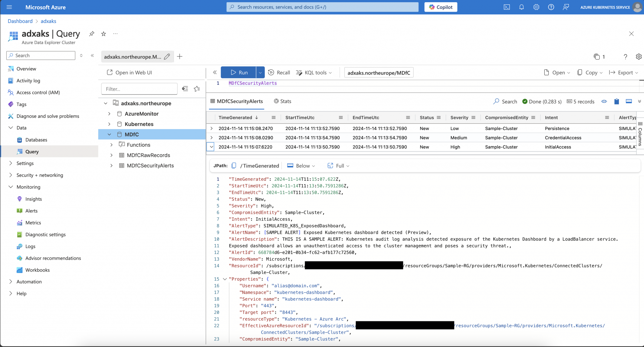Image resolution: width=644 pixels, height=347 pixels.
Task: Open query settings gear icon
Action: pyautogui.click(x=638, y=57)
